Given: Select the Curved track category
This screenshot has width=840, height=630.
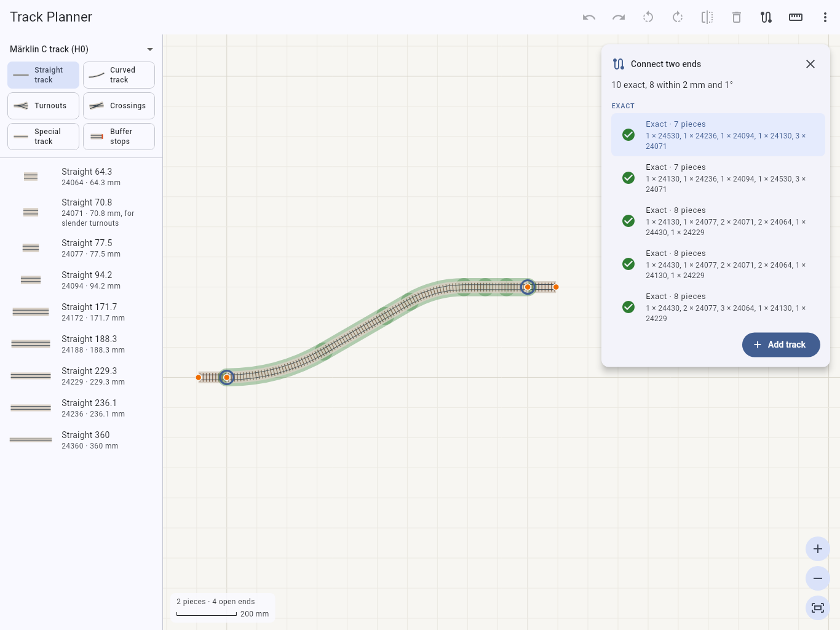Looking at the screenshot, I should point(119,75).
